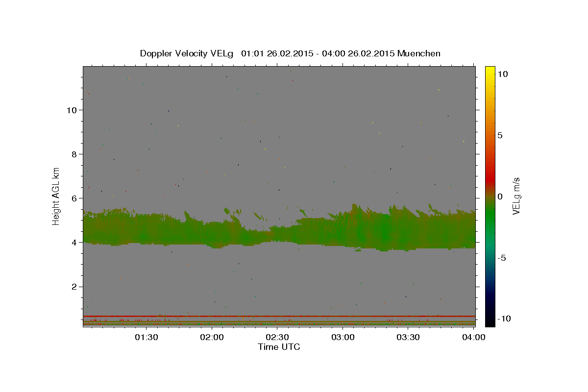Click the 'VELg m/s' colorbar label

[516, 195]
